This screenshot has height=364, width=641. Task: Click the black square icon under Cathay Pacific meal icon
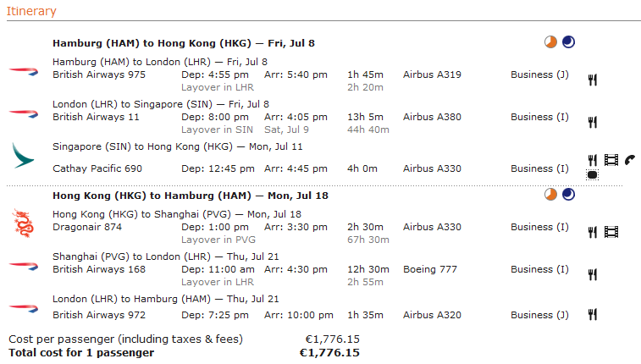593,175
